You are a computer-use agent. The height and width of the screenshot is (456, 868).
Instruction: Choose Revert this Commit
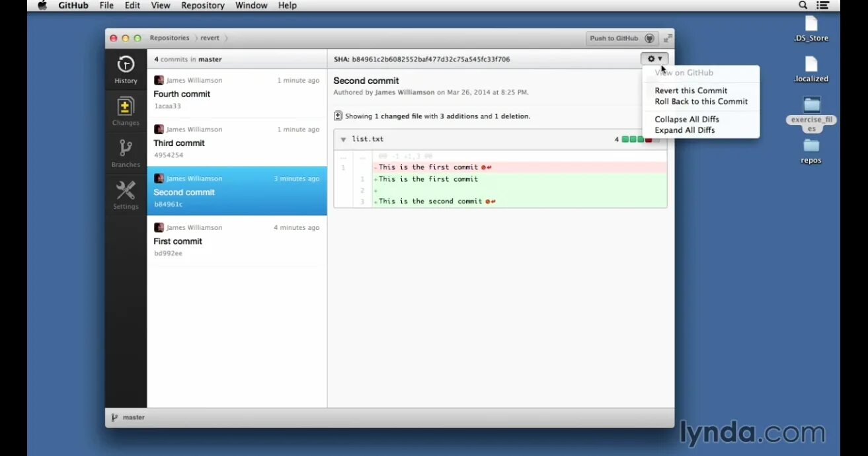(x=691, y=91)
